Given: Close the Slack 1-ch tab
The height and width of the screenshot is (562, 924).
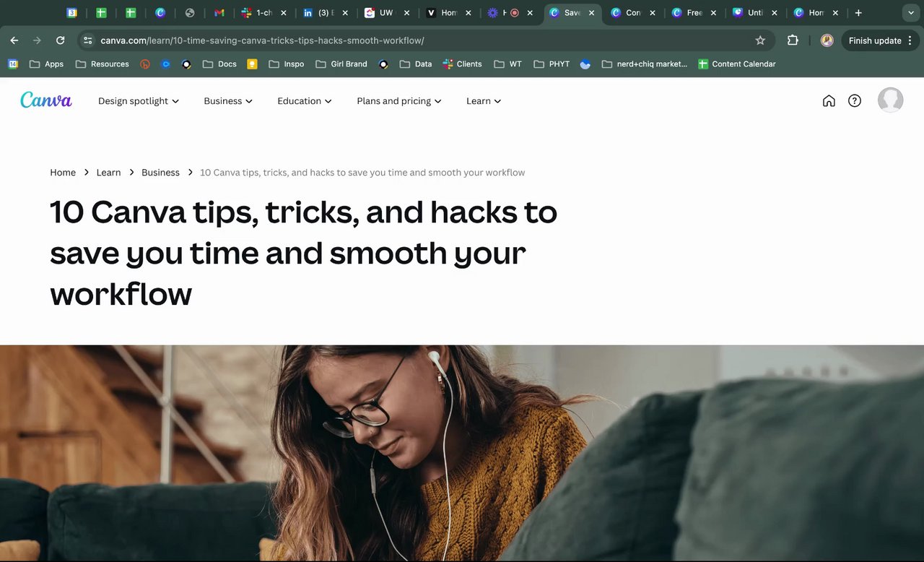Looking at the screenshot, I should click(283, 13).
